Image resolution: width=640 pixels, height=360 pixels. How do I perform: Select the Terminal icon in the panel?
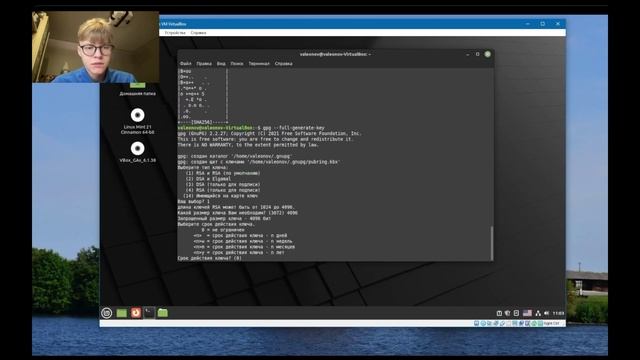[149, 313]
